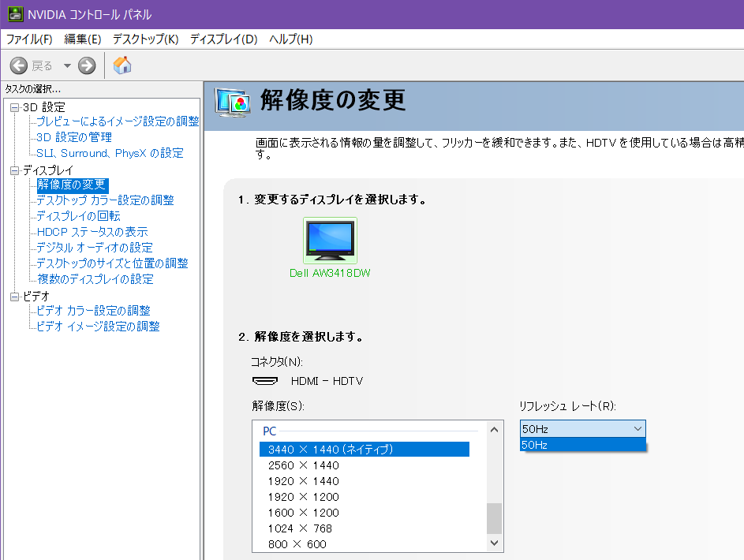This screenshot has width=744, height=560.
Task: Select 解像度の変更 in task tree
Action: coord(72,185)
